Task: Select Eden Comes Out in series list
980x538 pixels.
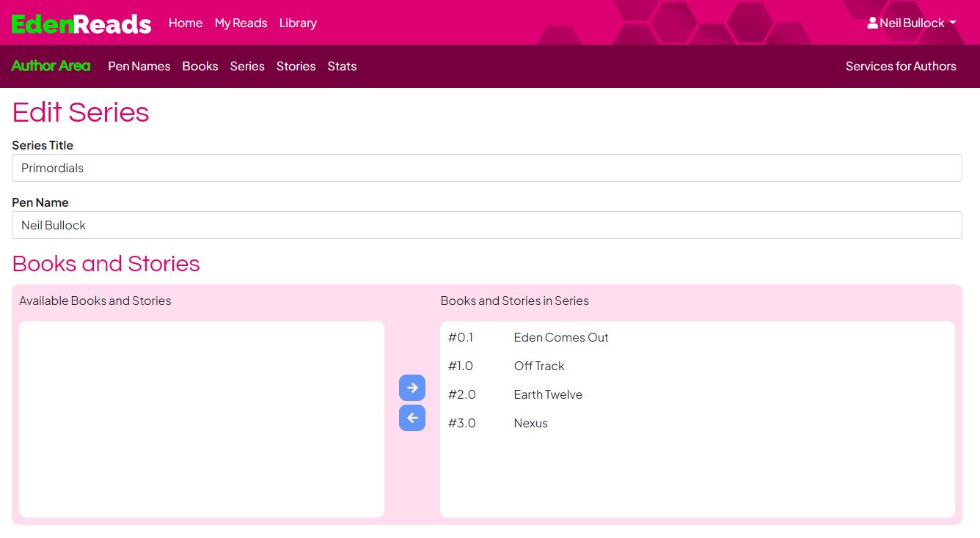Action: pos(561,337)
